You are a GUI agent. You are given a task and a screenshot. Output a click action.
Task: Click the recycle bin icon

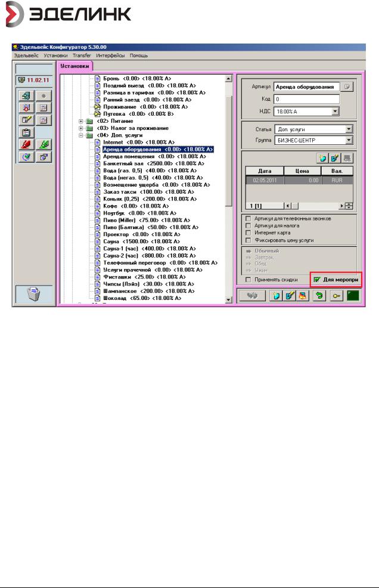pos(34,293)
